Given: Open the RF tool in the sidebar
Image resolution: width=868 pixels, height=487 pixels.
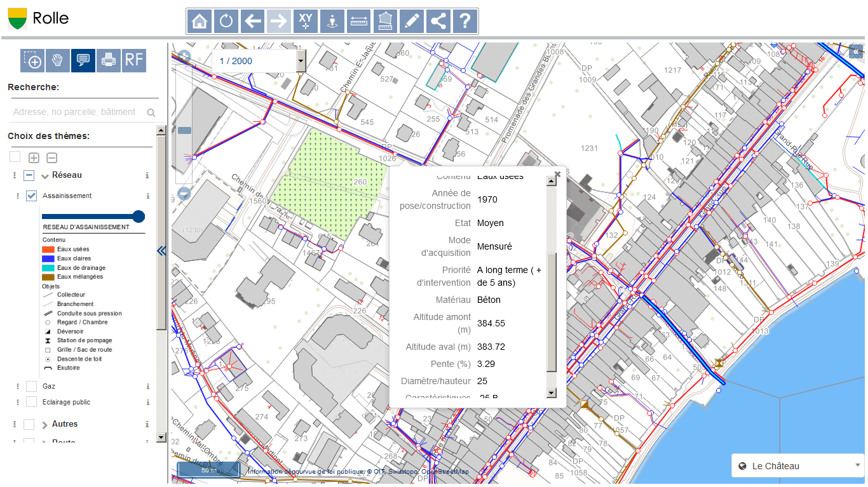Looking at the screenshot, I should point(133,60).
